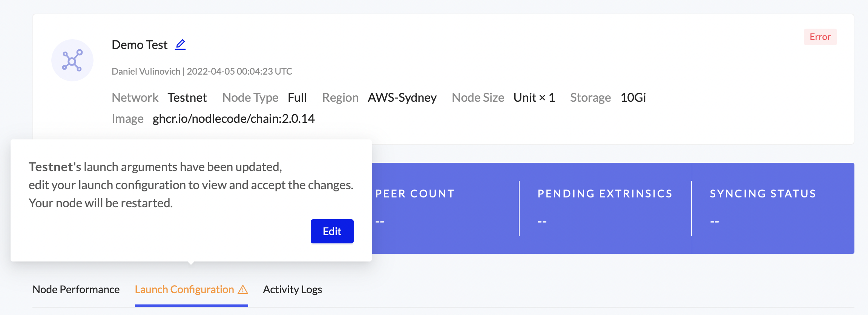Open the Launch Configuration tab
868x315 pixels.
tap(184, 289)
